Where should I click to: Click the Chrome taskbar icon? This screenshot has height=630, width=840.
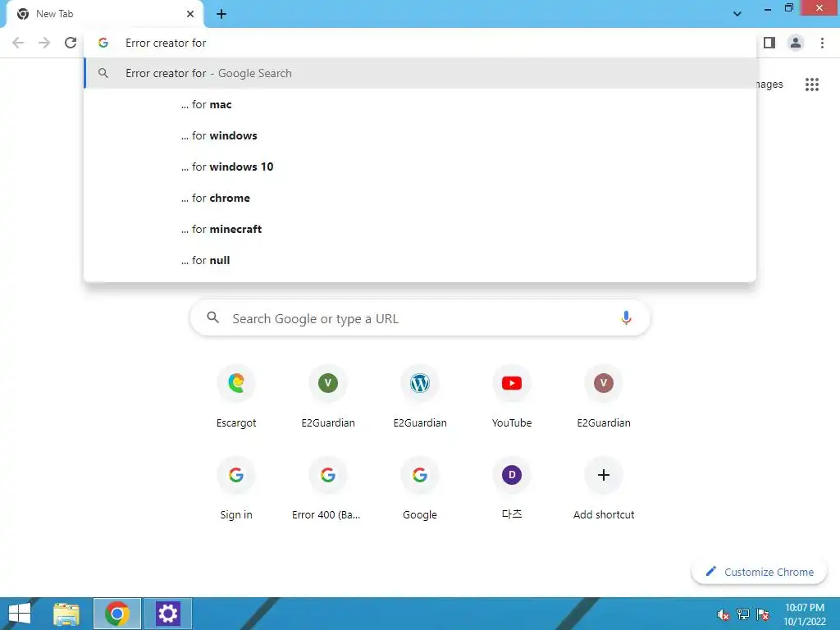click(117, 614)
